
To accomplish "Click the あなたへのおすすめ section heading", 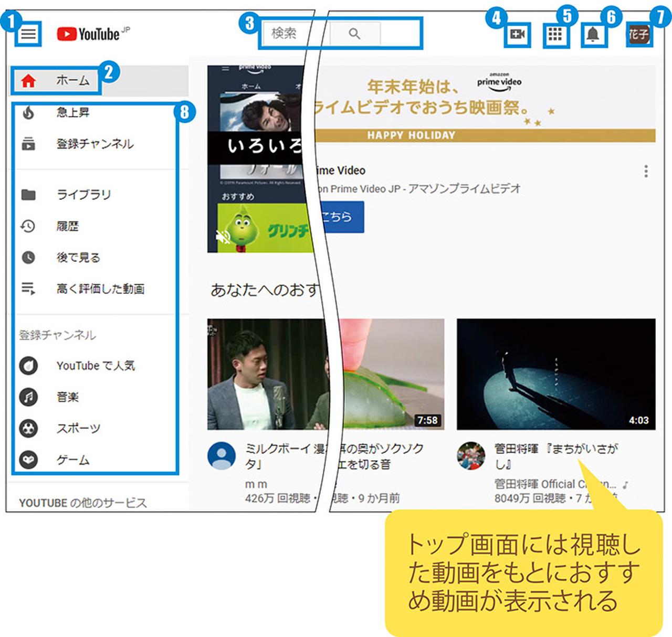I will coord(265,290).
